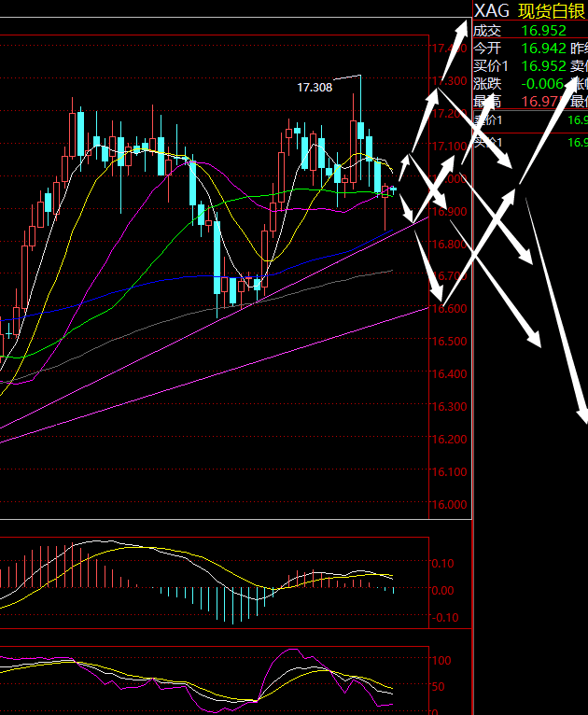Click the 买价1 bid value 16.952
Image resolution: width=588 pixels, height=715 pixels.
pos(544,66)
